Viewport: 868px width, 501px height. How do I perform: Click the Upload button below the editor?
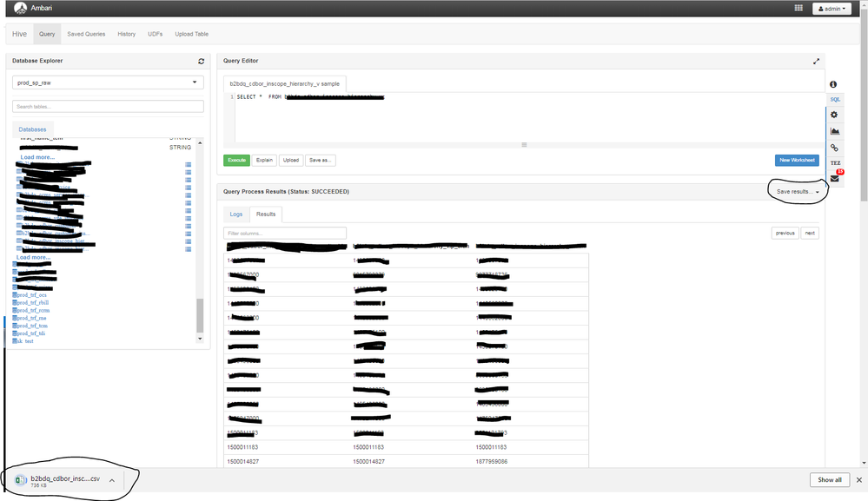[290, 161]
